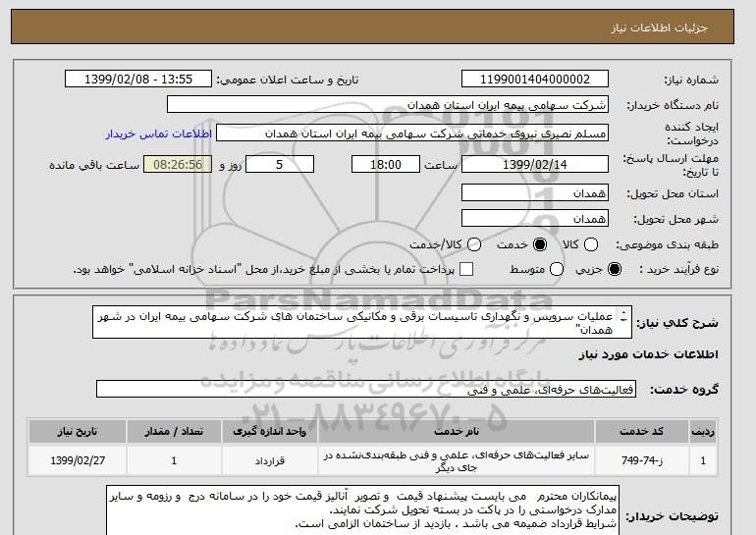Click the need date cell 1399/02/27
This screenshot has height=535, width=756.
tap(78, 460)
